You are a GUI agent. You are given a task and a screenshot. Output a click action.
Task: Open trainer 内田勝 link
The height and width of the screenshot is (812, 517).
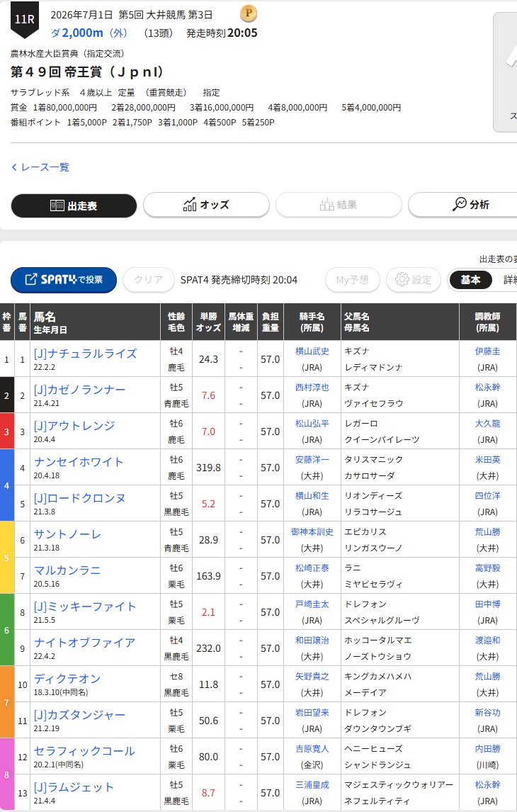[x=487, y=749]
